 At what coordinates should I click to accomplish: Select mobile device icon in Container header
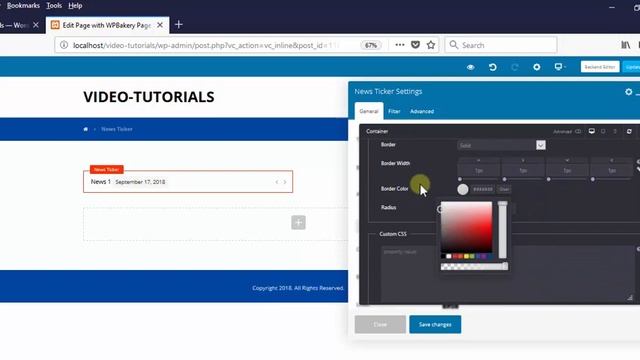pyautogui.click(x=615, y=131)
